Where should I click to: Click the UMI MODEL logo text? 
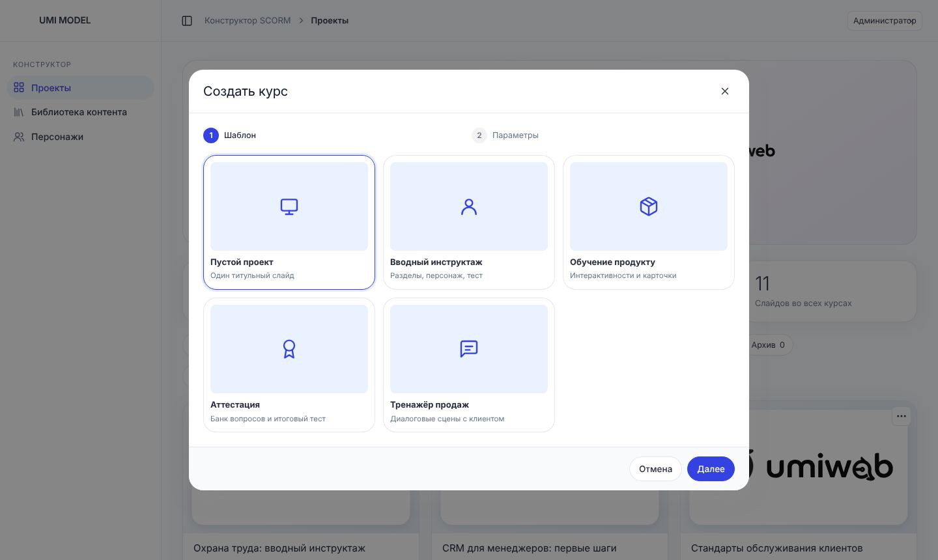[x=65, y=20]
